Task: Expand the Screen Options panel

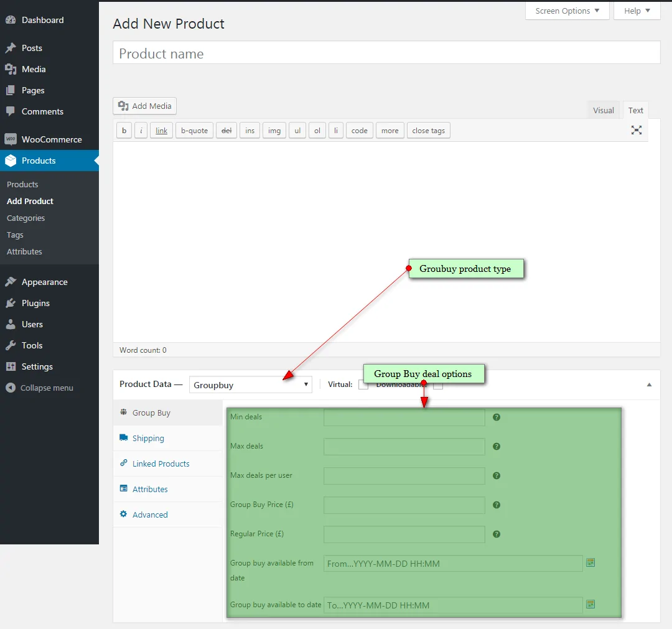Action: pos(567,11)
